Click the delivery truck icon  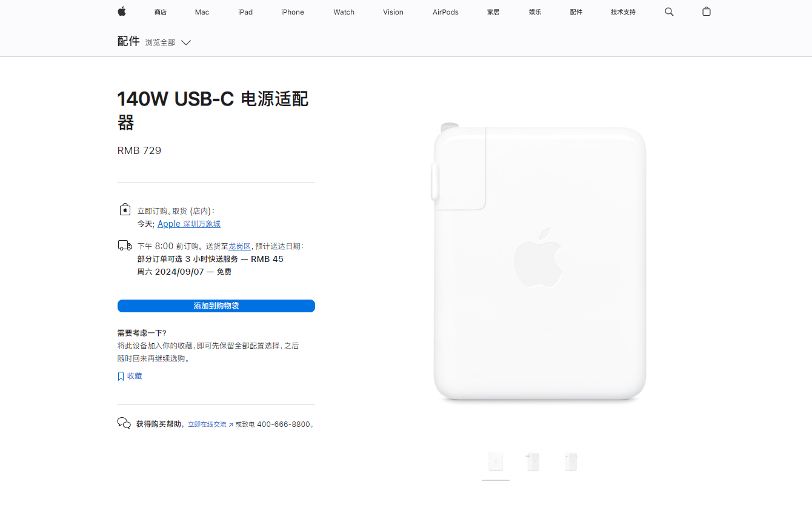point(125,246)
